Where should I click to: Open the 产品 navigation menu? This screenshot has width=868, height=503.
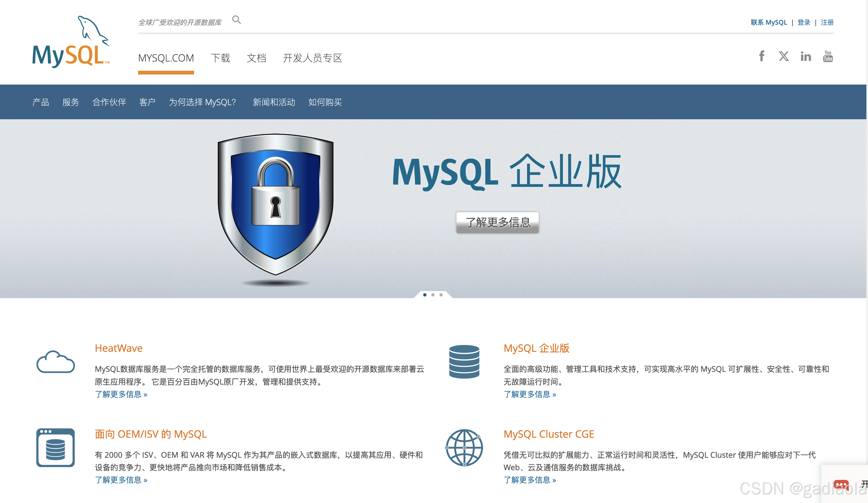[x=41, y=102]
